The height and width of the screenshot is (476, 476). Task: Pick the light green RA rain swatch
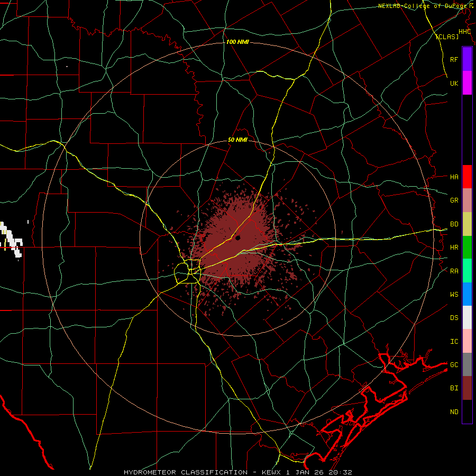coord(467,271)
